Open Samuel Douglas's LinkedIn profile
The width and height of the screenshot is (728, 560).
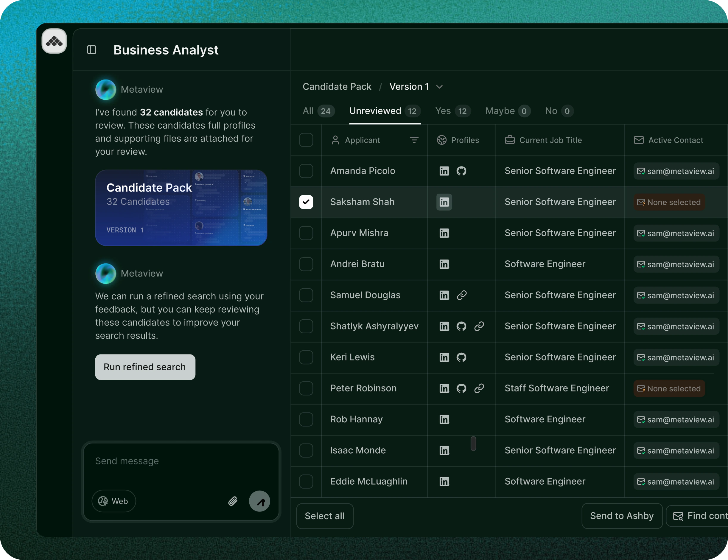point(444,295)
